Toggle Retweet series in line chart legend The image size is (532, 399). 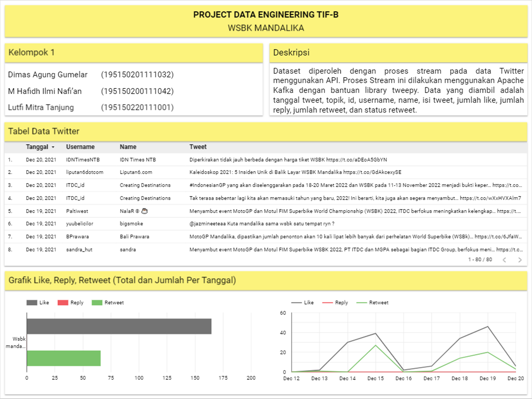pos(372,302)
